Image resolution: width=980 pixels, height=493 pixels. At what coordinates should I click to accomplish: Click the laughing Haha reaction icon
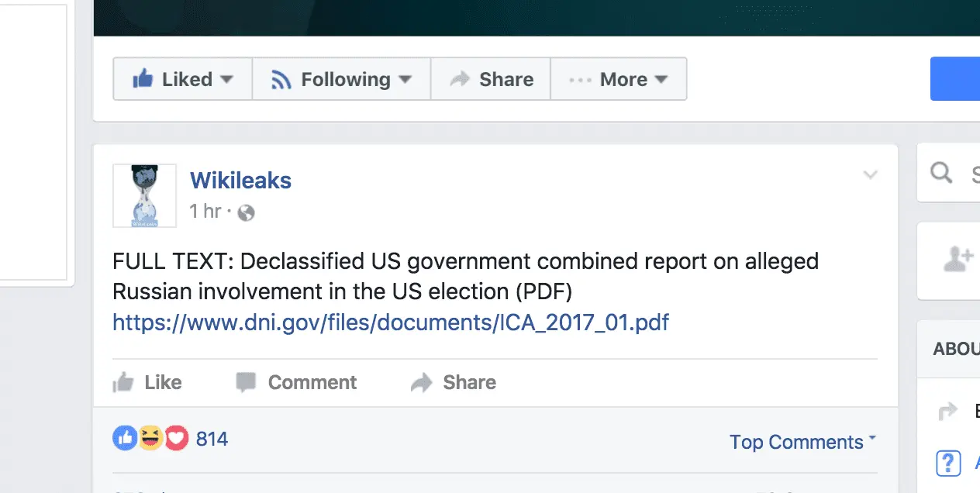150,439
